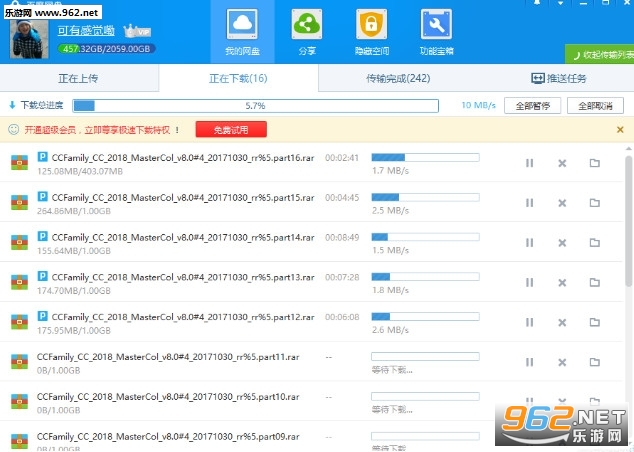Open 隐藏空间 lock icon
Viewport: 634px width, 452px height.
point(371,25)
